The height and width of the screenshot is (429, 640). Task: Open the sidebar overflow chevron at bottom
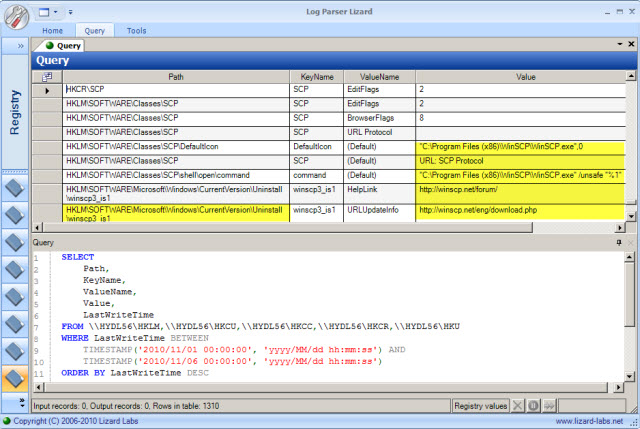(x=22, y=402)
